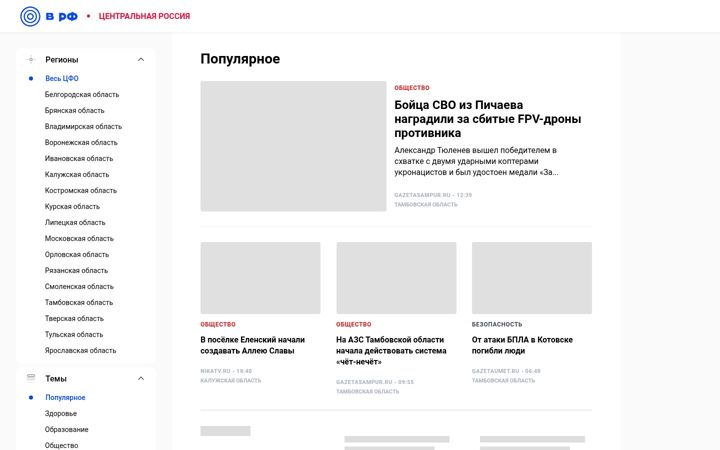
Task: Choose Рязанская область in the sidebar
Action: 76,271
